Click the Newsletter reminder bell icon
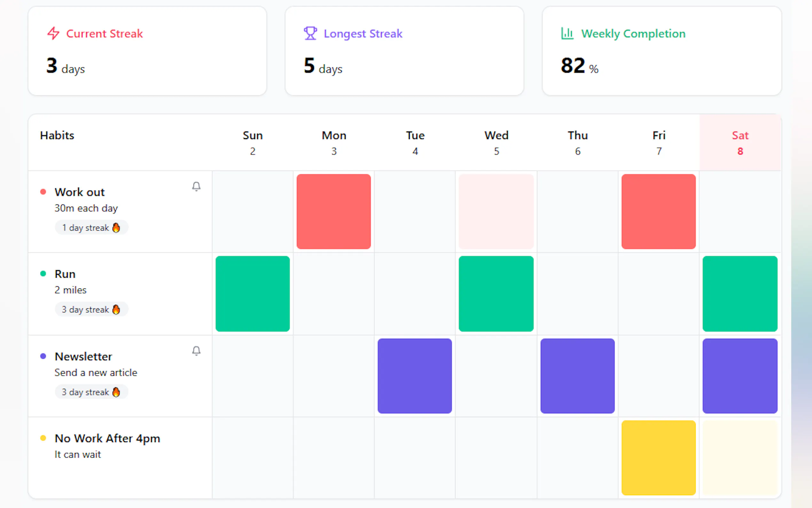This screenshot has width=812, height=508. pos(196,351)
